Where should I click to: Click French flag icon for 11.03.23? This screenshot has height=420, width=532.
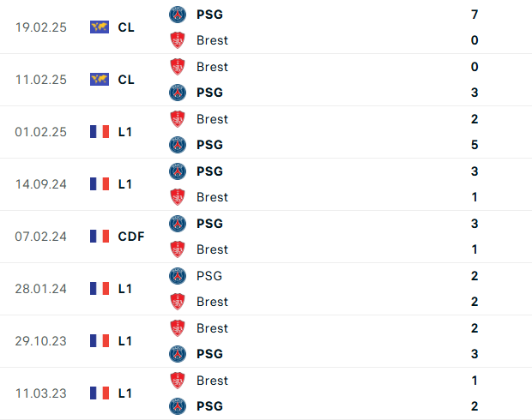100,393
